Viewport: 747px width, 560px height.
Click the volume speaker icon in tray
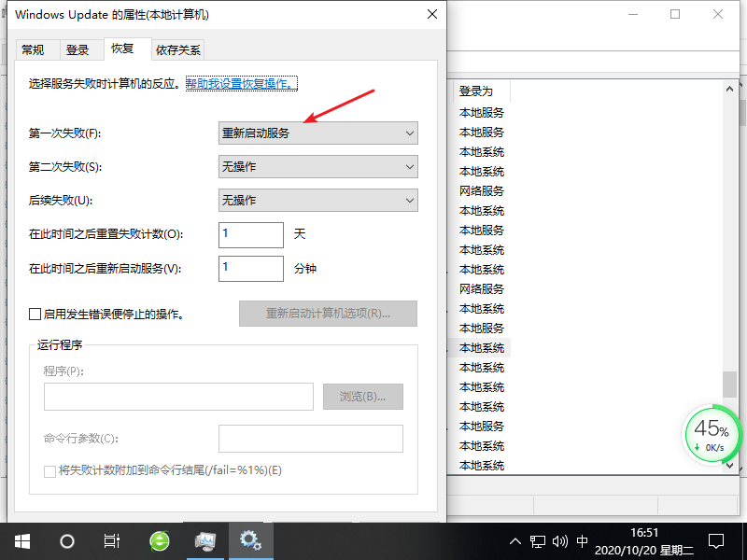click(x=561, y=541)
